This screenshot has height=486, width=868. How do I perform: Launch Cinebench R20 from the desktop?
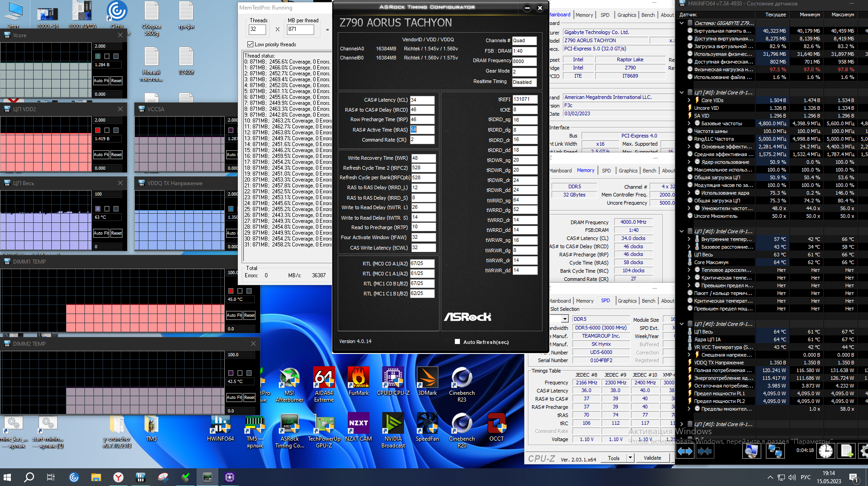coord(462,431)
